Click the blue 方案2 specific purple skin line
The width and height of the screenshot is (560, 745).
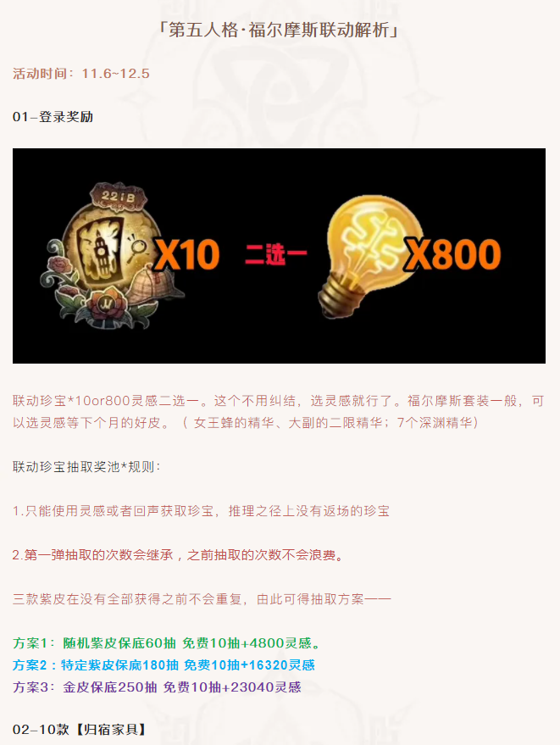pyautogui.click(x=164, y=665)
